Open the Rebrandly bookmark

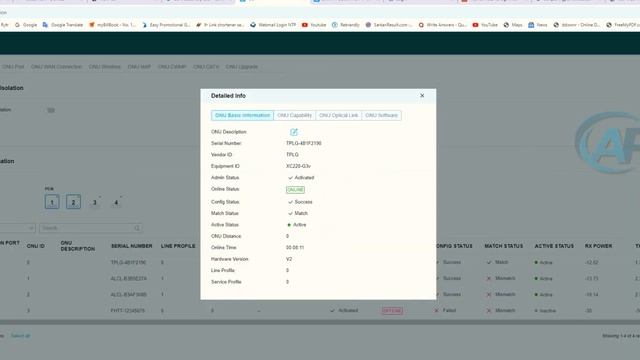[346, 25]
